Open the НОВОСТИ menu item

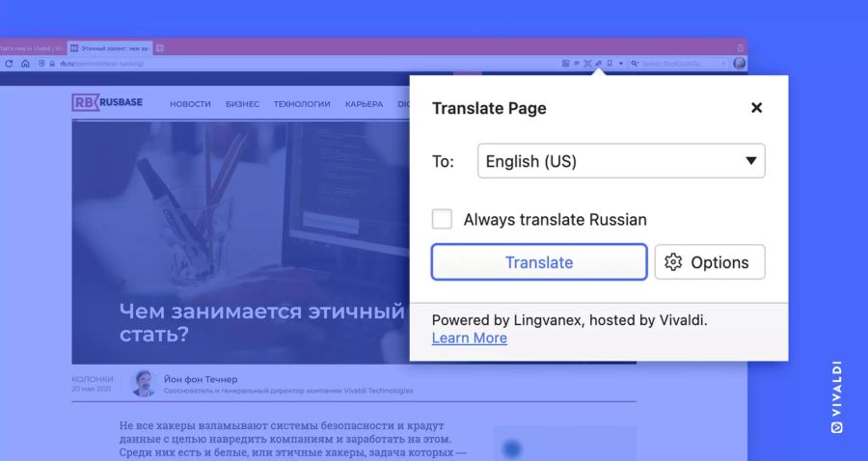pyautogui.click(x=190, y=104)
